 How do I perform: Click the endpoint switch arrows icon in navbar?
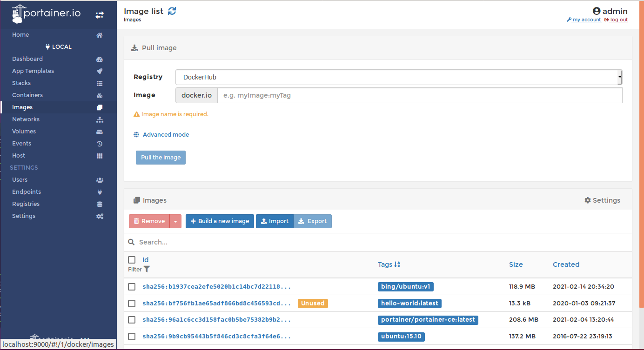click(100, 14)
